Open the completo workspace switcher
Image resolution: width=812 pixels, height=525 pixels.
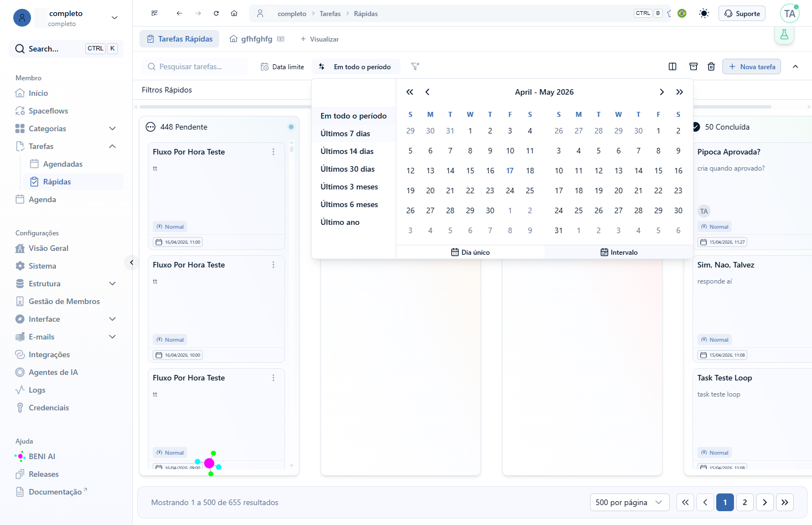tap(66, 18)
